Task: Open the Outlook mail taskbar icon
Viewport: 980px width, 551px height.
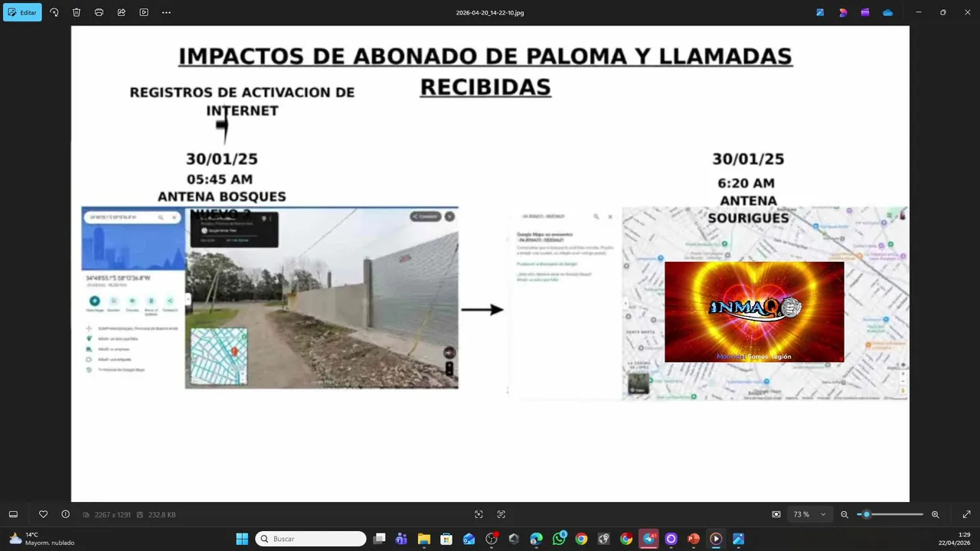Action: tap(469, 539)
